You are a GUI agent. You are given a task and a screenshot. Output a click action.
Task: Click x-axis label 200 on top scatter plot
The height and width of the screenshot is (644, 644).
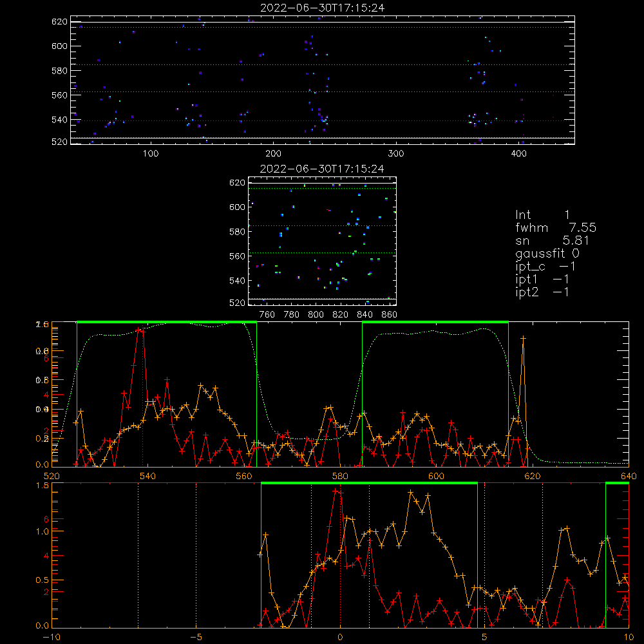(273, 153)
